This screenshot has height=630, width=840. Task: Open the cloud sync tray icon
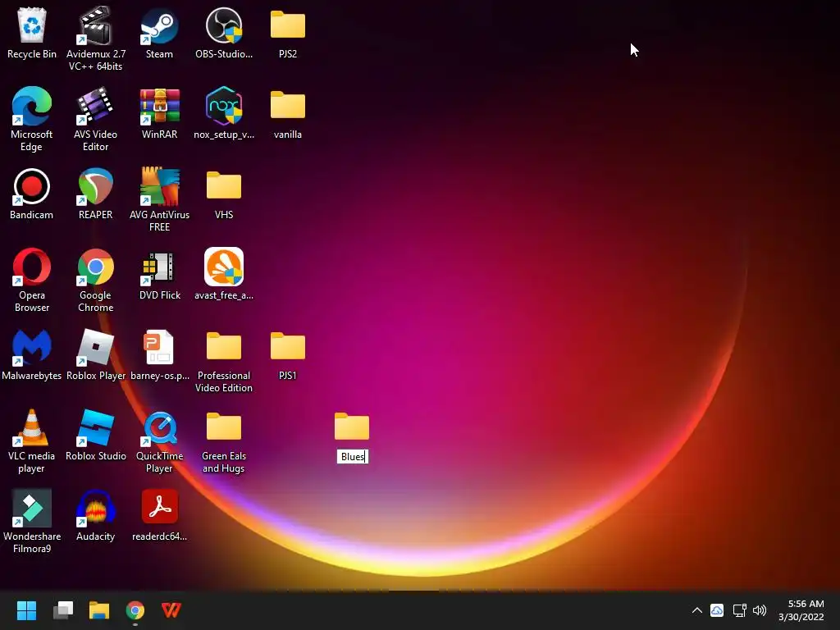[x=717, y=610]
